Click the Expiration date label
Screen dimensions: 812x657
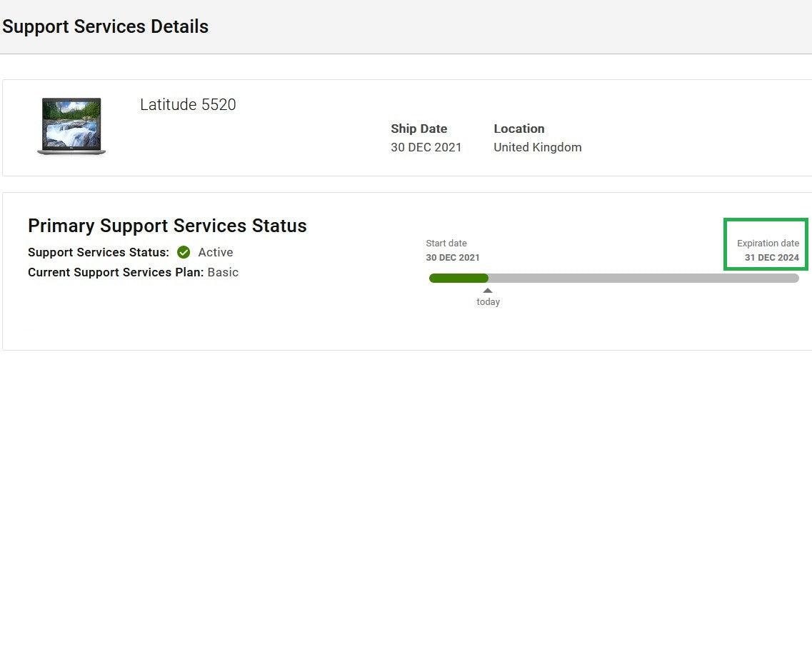click(x=768, y=244)
